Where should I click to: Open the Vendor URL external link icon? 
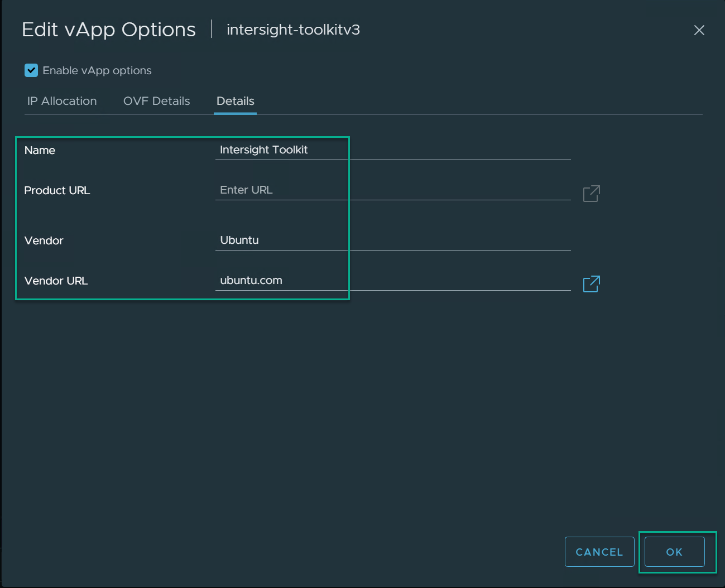591,284
